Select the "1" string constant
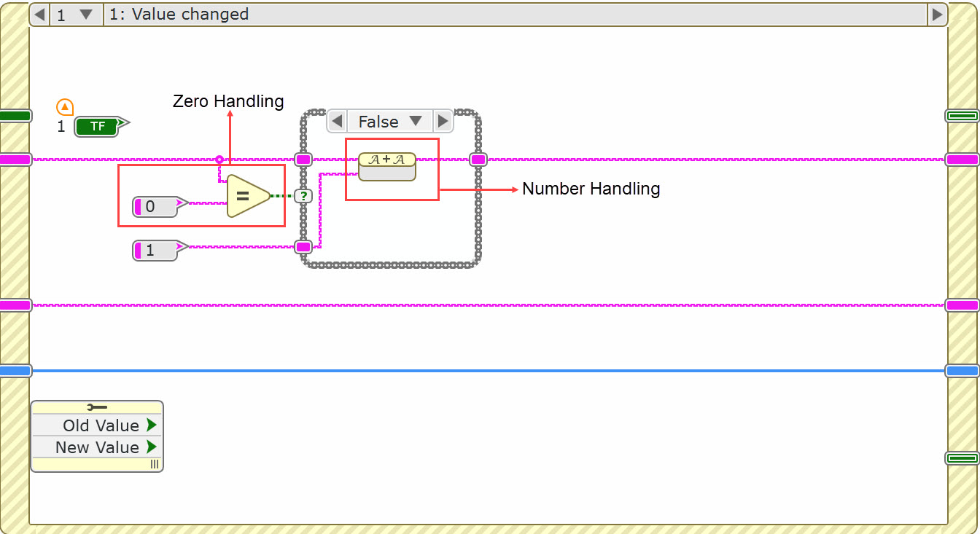This screenshot has width=980, height=534. (x=153, y=251)
